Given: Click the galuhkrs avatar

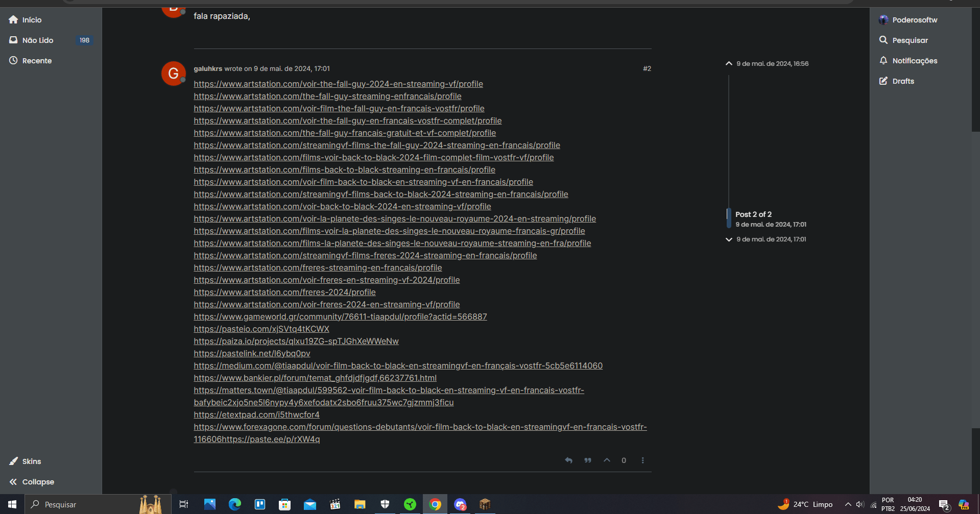Looking at the screenshot, I should click(173, 74).
